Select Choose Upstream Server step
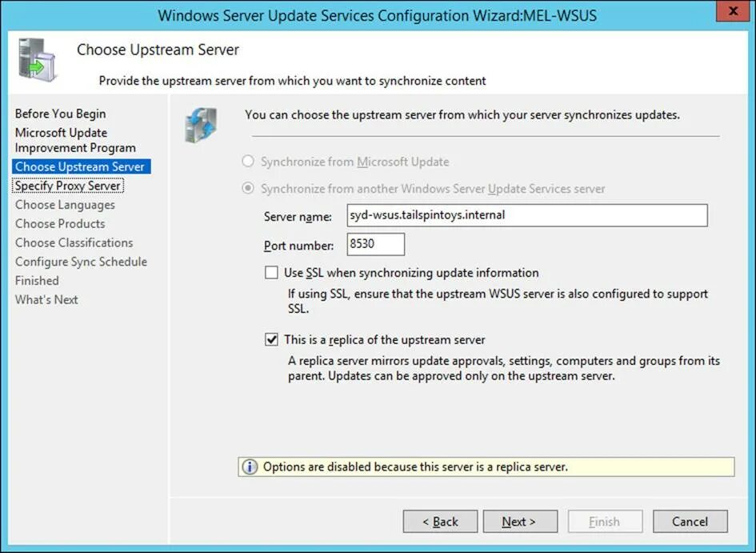The image size is (756, 553). point(82,166)
